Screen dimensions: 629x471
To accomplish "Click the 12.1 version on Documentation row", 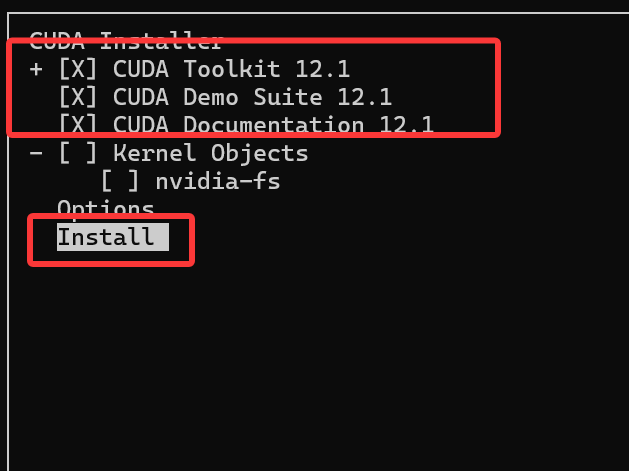I will pyautogui.click(x=406, y=124).
